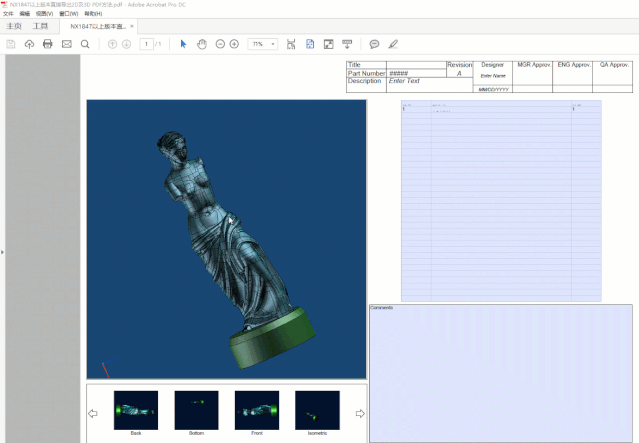Open the 编辑 menu

coord(24,13)
